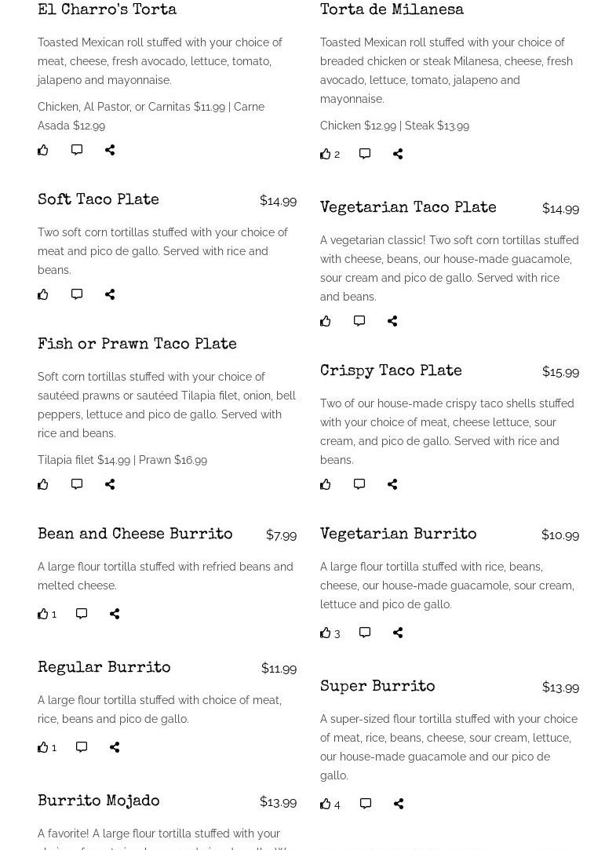Share the Fish or Prawn Taco Plate

110,484
